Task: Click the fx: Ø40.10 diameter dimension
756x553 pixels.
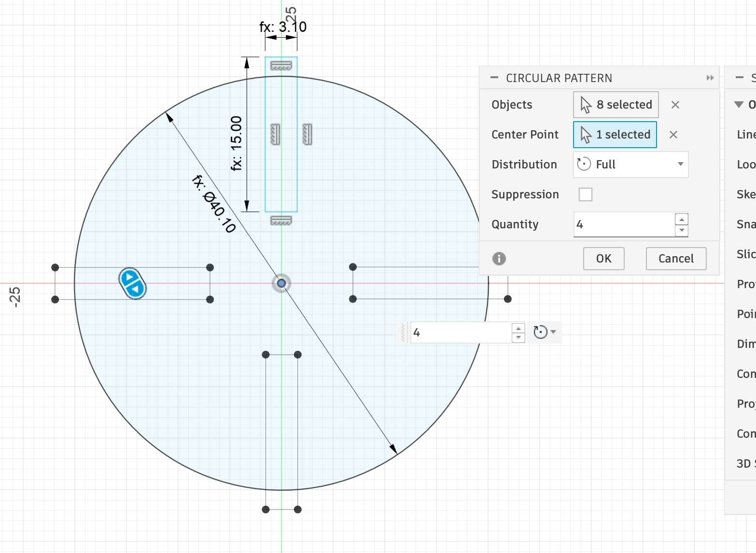Action: pyautogui.click(x=214, y=204)
